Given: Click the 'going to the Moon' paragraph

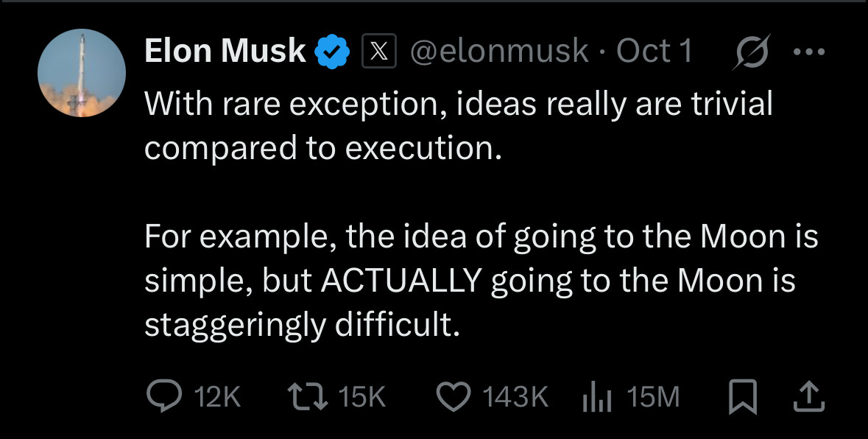Looking at the screenshot, I should tap(480, 281).
